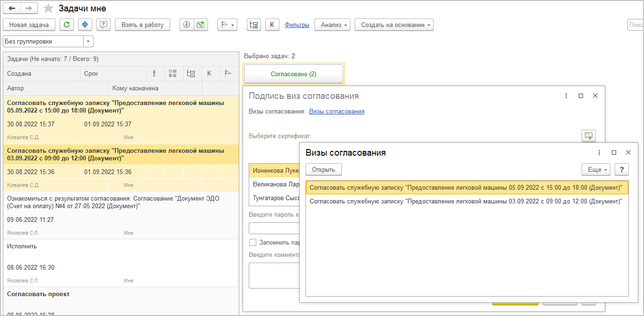Click the 'K' toolbar button
Screen dimensions: 644x316
tap(272, 25)
